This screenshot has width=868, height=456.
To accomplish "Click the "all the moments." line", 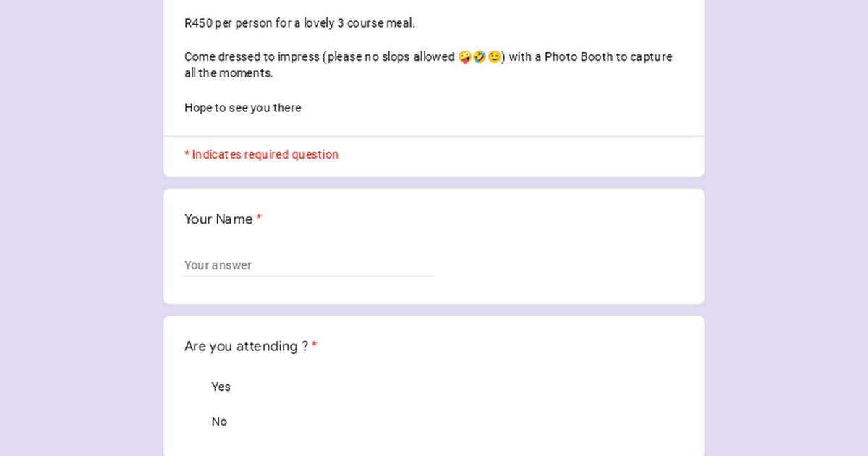I will [x=229, y=73].
